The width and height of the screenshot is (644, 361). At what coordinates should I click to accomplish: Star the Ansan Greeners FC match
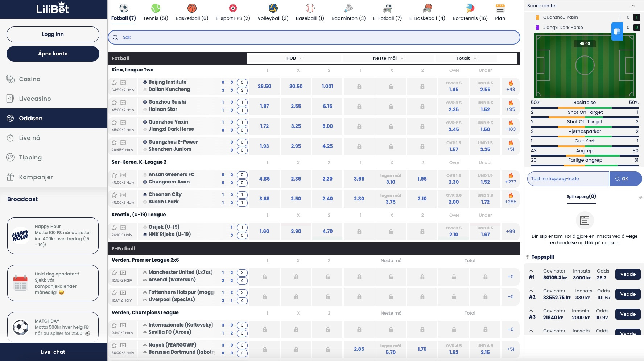click(x=114, y=175)
